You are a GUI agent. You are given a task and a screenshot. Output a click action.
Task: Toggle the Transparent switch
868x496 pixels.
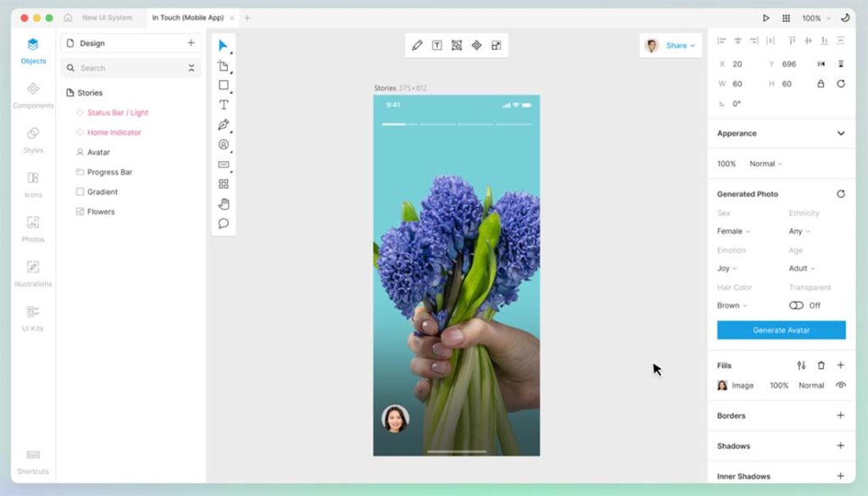tap(796, 305)
